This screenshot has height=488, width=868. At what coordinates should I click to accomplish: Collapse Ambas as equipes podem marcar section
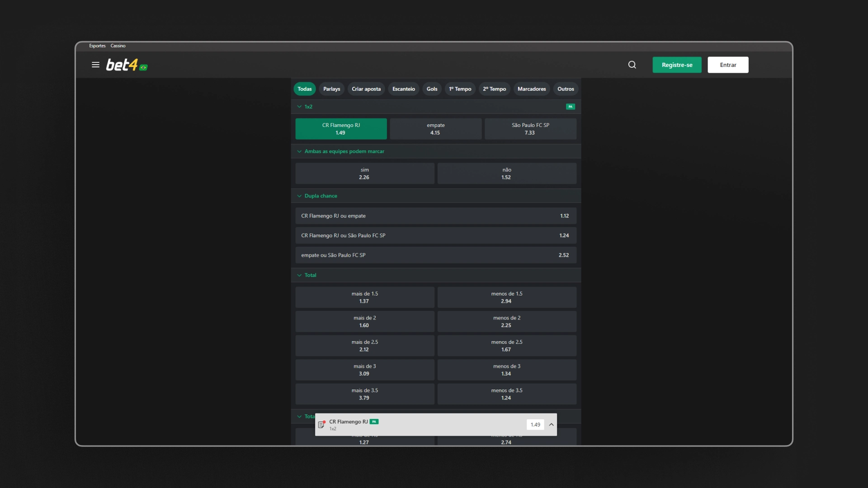pos(299,151)
